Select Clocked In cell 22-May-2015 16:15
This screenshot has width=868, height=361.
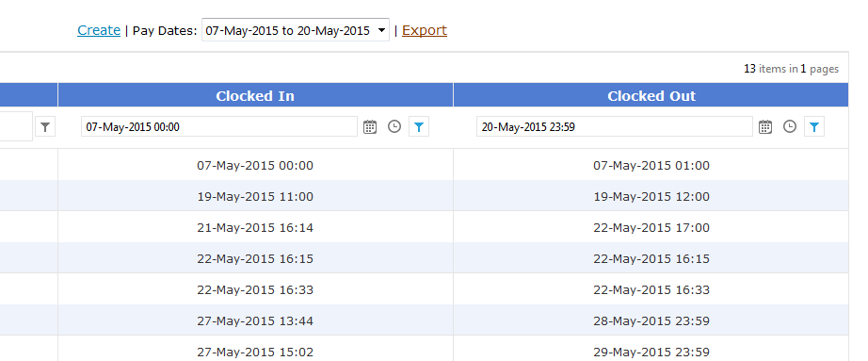click(255, 258)
